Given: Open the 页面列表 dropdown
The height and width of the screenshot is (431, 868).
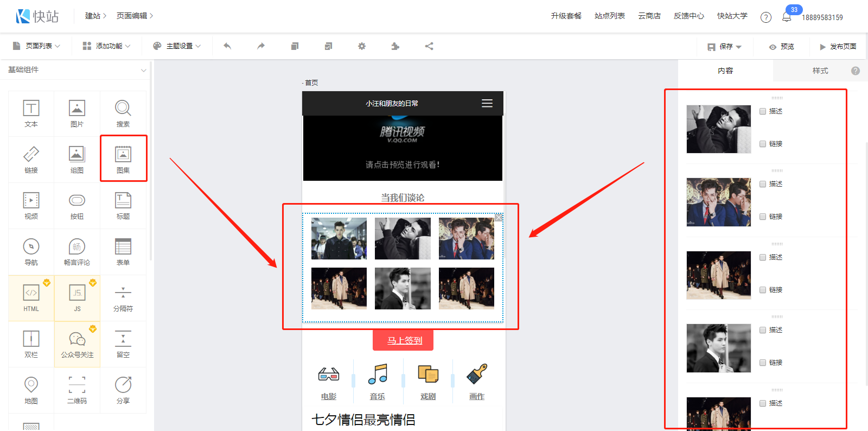Looking at the screenshot, I should point(37,46).
